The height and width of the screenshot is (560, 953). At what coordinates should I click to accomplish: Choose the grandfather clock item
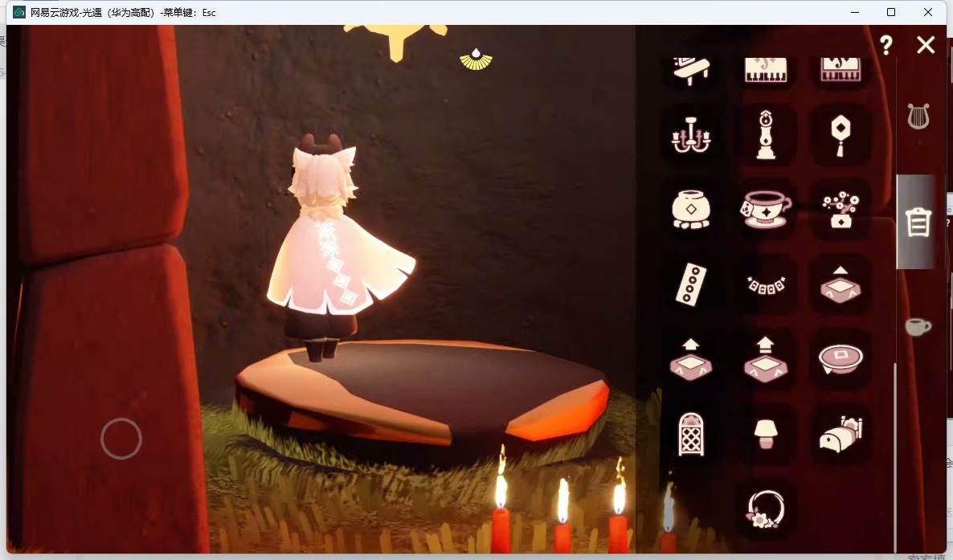pyautogui.click(x=766, y=135)
